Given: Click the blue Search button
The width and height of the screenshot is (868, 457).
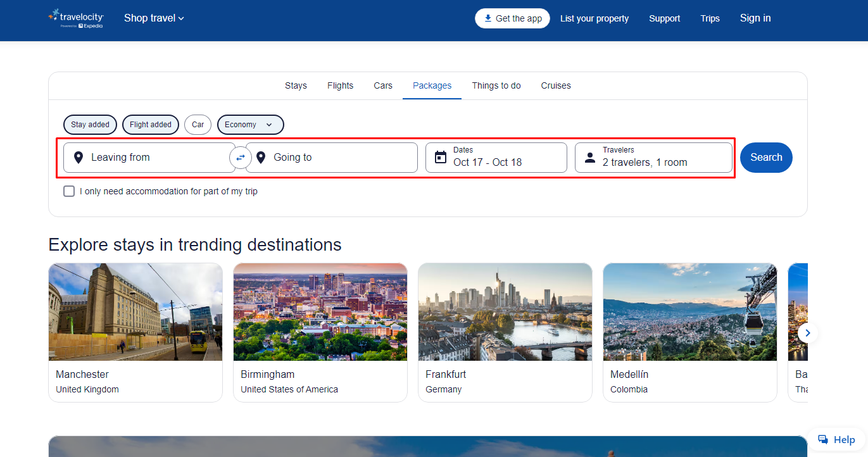Looking at the screenshot, I should [x=766, y=158].
